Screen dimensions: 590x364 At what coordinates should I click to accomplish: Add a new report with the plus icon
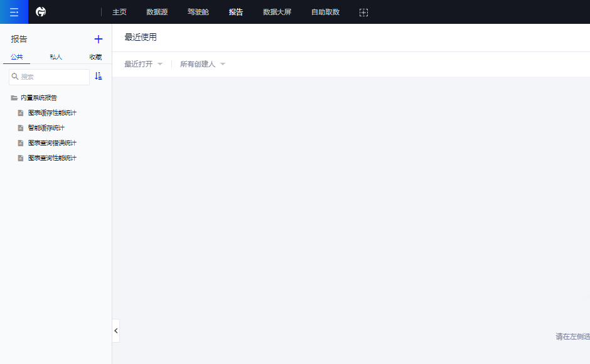[x=98, y=39]
